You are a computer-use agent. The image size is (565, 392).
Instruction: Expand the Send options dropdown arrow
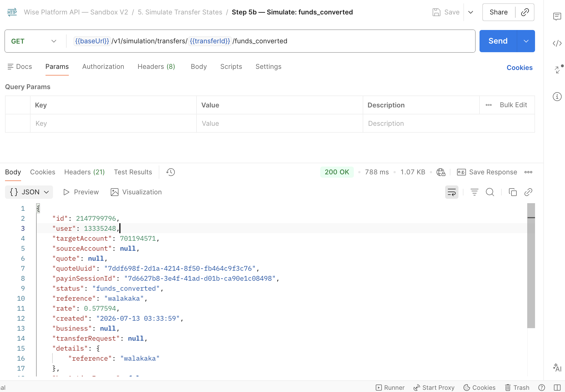pos(526,41)
